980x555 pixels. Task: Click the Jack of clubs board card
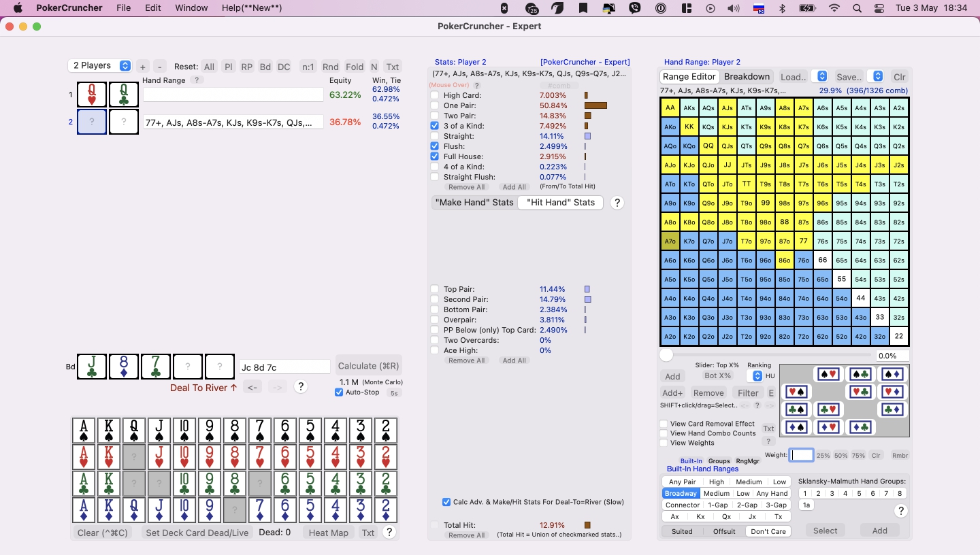point(92,366)
